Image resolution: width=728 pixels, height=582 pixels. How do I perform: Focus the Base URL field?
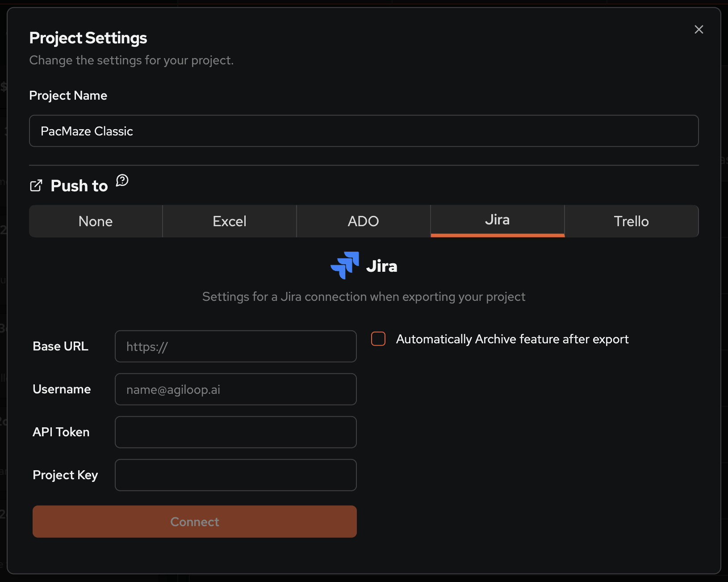tap(236, 346)
